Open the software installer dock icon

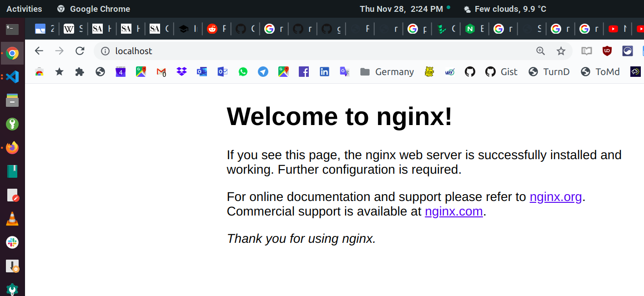tap(12, 266)
